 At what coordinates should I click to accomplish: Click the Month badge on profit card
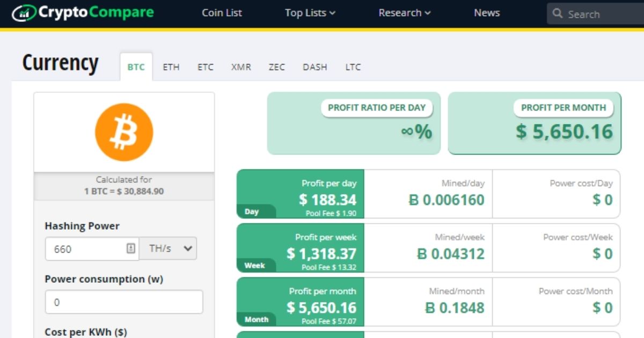tap(257, 320)
